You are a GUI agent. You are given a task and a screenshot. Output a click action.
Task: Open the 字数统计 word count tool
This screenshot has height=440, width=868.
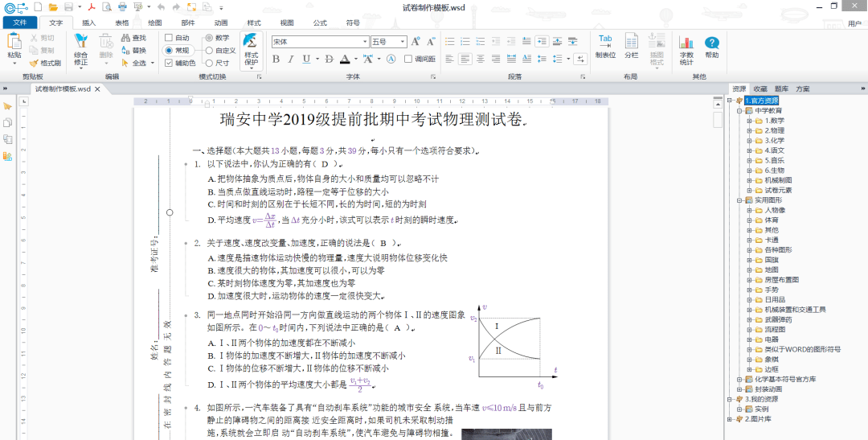686,49
